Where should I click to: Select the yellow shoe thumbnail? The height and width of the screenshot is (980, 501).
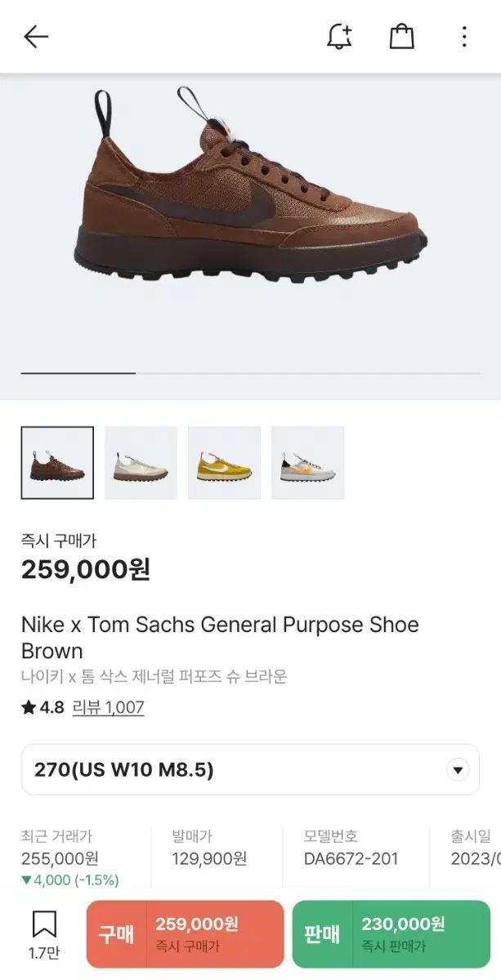click(224, 462)
